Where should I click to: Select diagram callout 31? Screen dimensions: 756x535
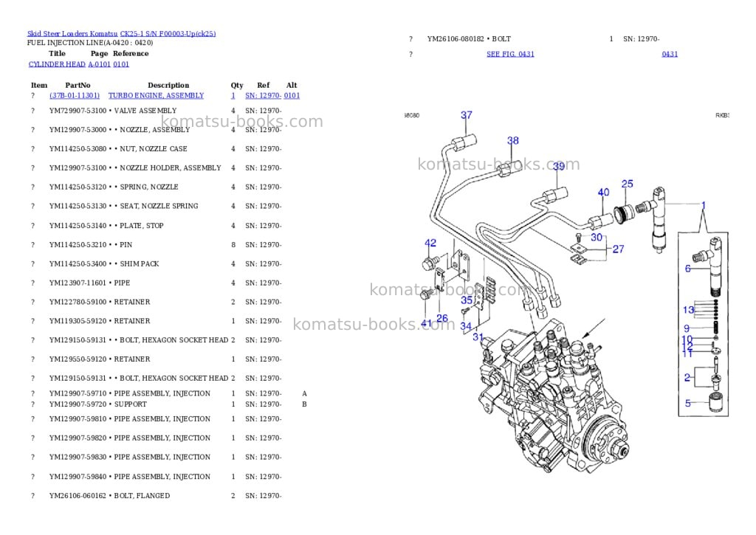[x=478, y=337]
